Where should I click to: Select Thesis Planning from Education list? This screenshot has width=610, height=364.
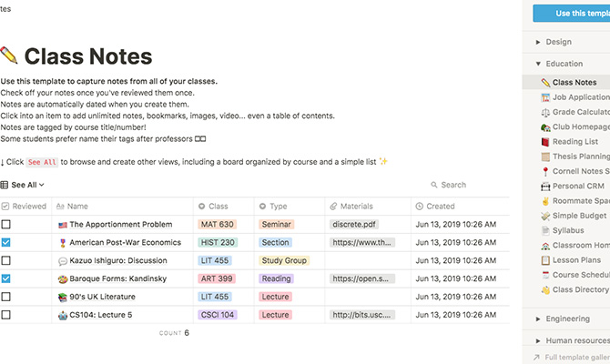click(x=581, y=157)
